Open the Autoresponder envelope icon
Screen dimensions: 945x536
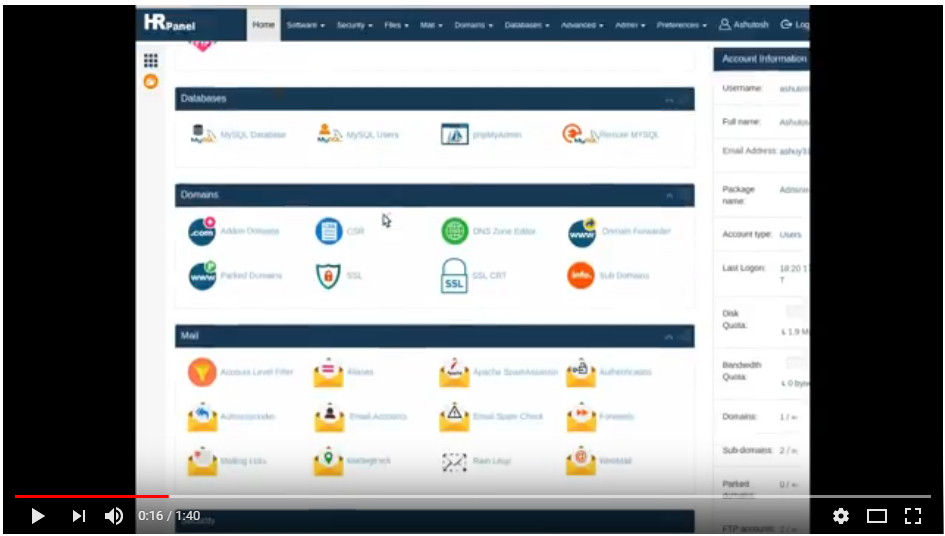tap(202, 417)
